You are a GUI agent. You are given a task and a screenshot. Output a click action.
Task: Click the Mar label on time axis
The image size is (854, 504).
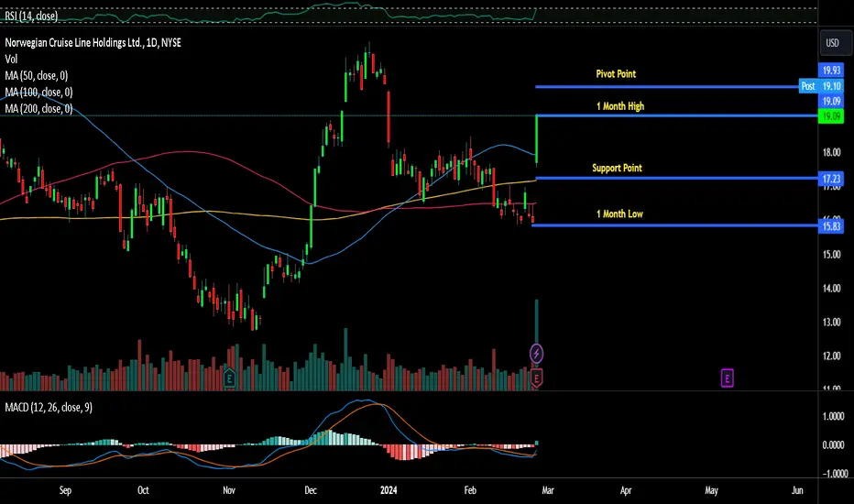(548, 490)
